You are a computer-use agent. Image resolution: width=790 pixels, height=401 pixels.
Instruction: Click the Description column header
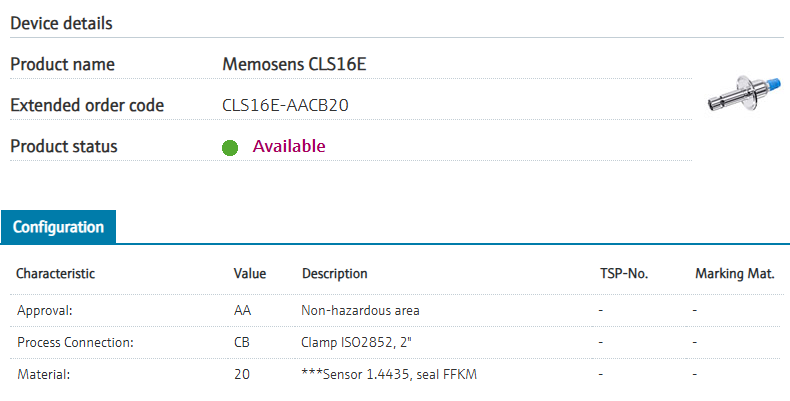point(334,273)
